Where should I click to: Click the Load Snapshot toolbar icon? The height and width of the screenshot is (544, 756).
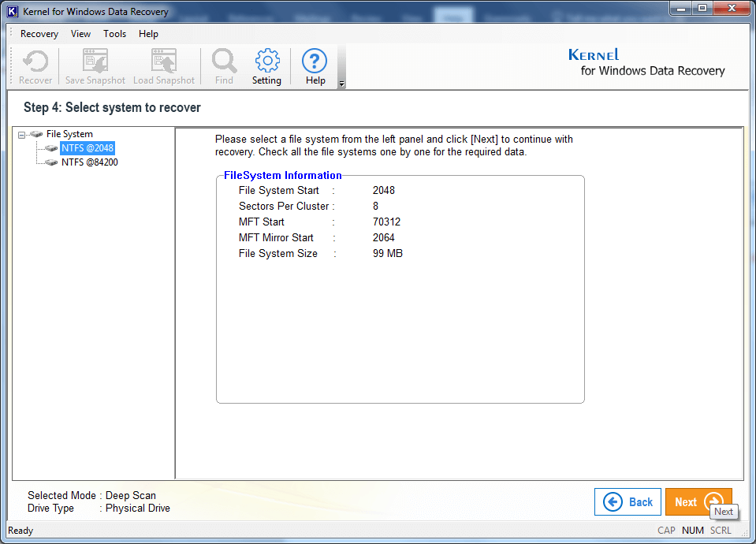pos(164,66)
